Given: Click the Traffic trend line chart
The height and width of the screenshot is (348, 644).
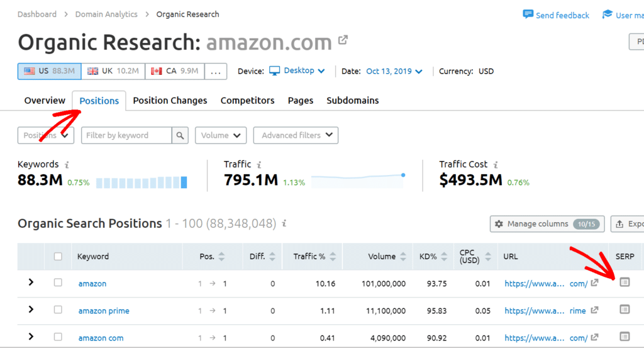Looking at the screenshot, I should click(358, 181).
